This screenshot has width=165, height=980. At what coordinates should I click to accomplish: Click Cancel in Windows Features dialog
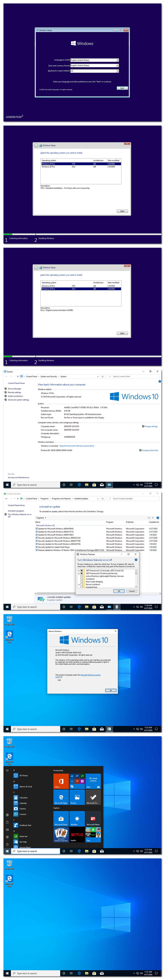[131, 591]
